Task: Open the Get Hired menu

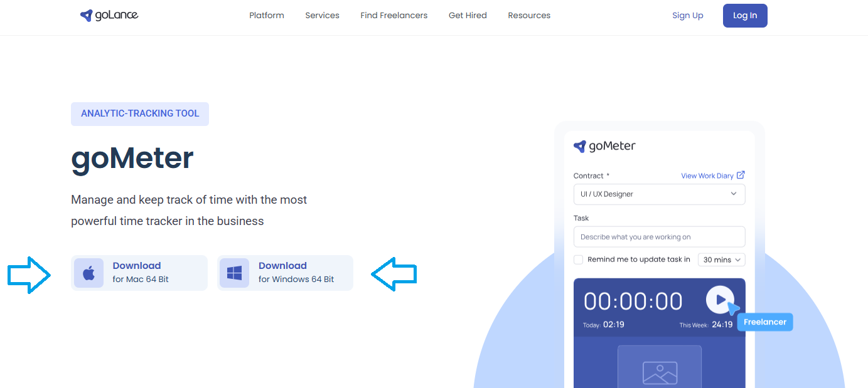Action: click(468, 16)
